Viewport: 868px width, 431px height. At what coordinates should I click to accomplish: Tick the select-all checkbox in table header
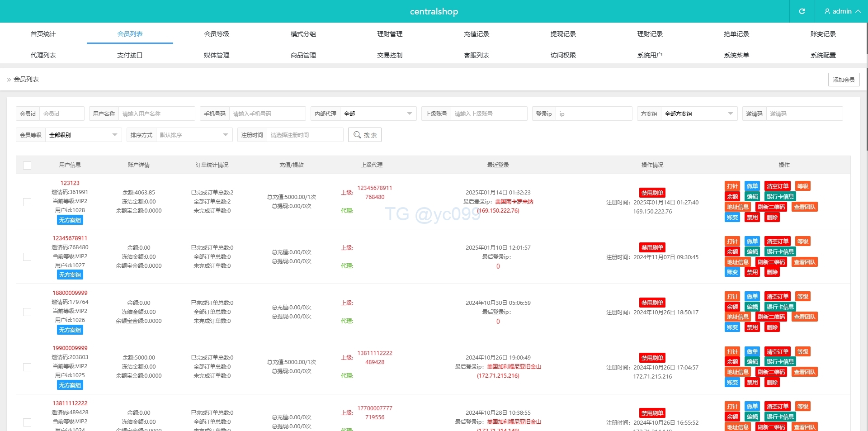tap(27, 166)
